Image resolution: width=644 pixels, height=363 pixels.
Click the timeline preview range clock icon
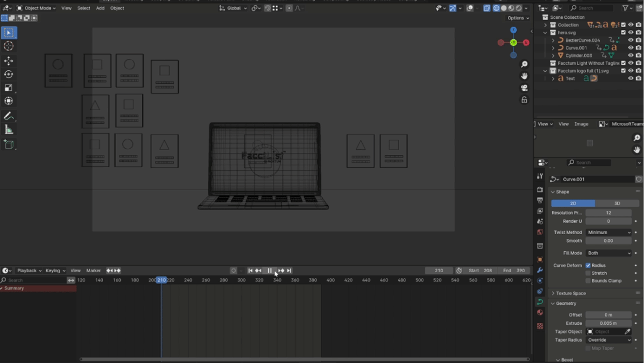point(459,270)
